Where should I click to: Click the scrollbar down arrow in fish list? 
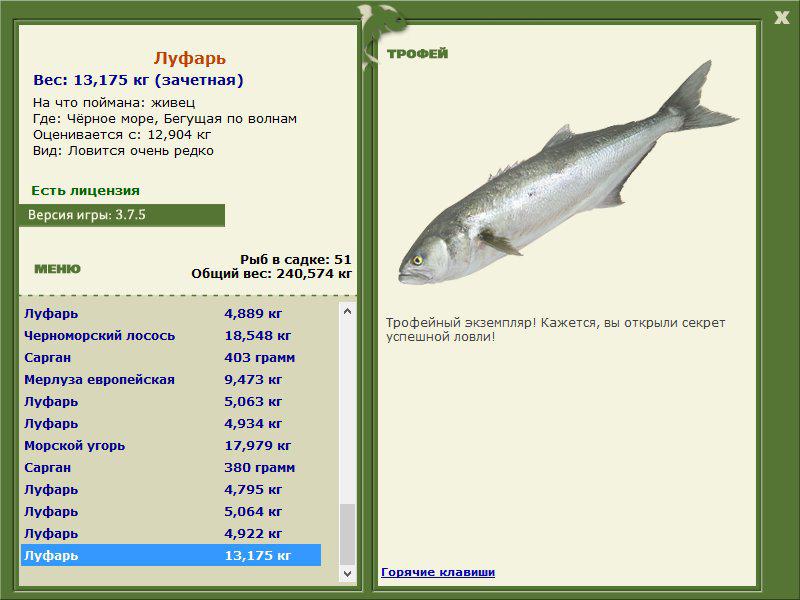point(347,573)
